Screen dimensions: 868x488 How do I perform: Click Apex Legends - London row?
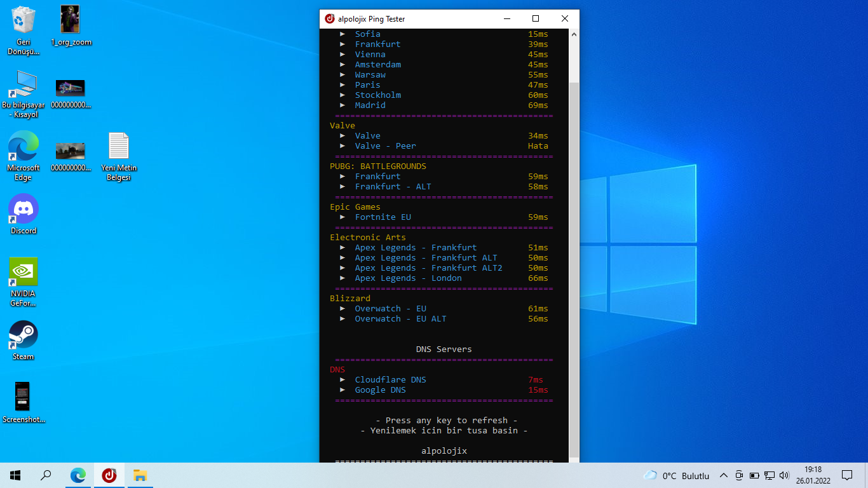444,278
